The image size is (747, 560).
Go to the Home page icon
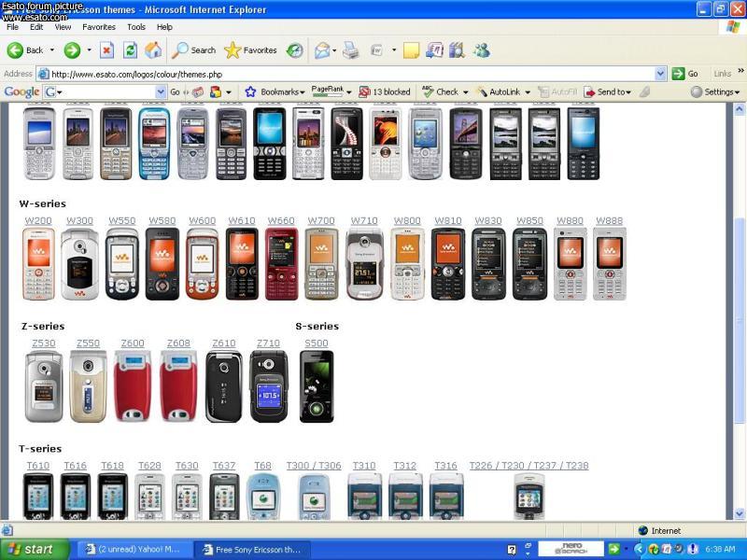point(153,50)
